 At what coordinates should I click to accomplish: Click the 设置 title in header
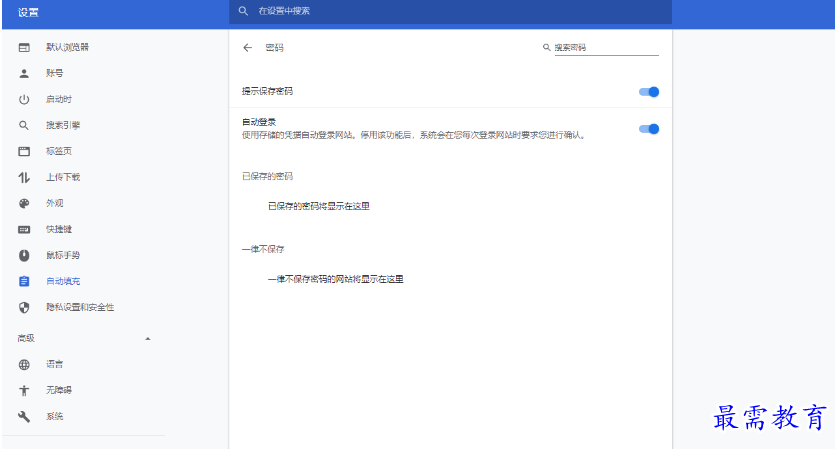click(x=28, y=12)
